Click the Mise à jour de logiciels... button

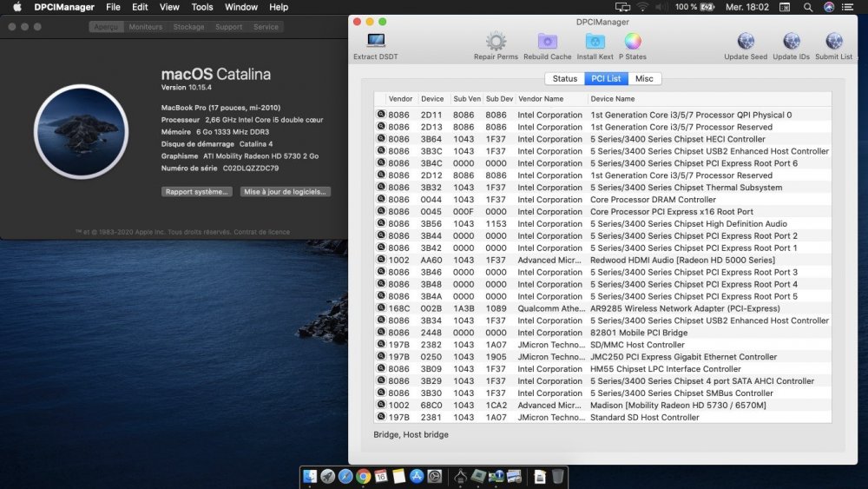point(285,192)
